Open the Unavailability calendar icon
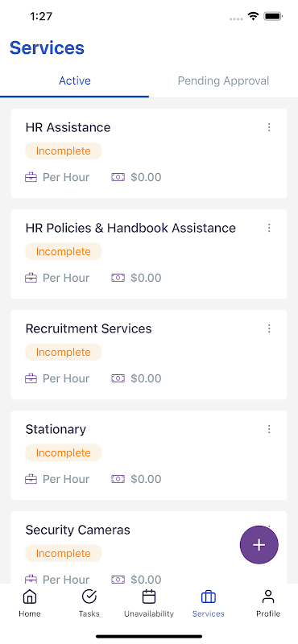 pyautogui.click(x=149, y=597)
